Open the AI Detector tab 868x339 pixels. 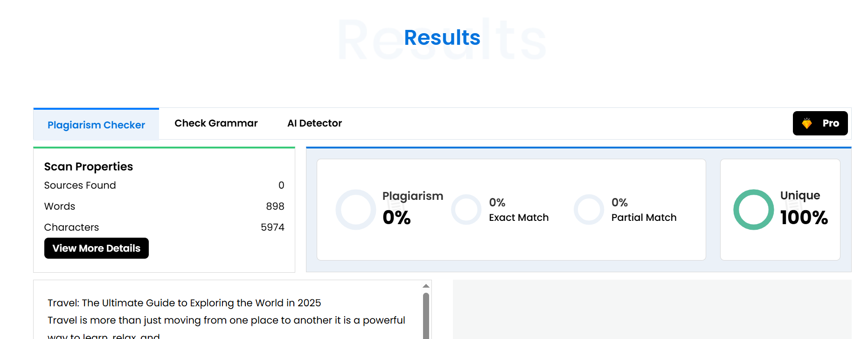click(314, 123)
